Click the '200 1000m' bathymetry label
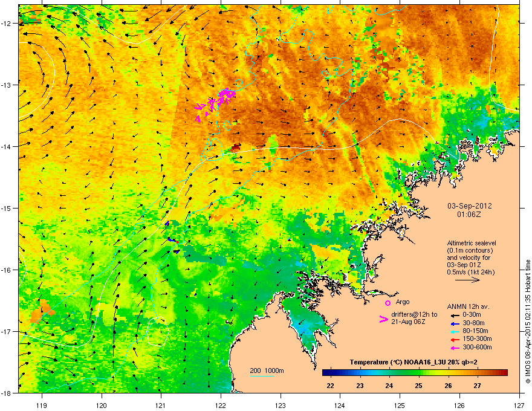 point(267,371)
